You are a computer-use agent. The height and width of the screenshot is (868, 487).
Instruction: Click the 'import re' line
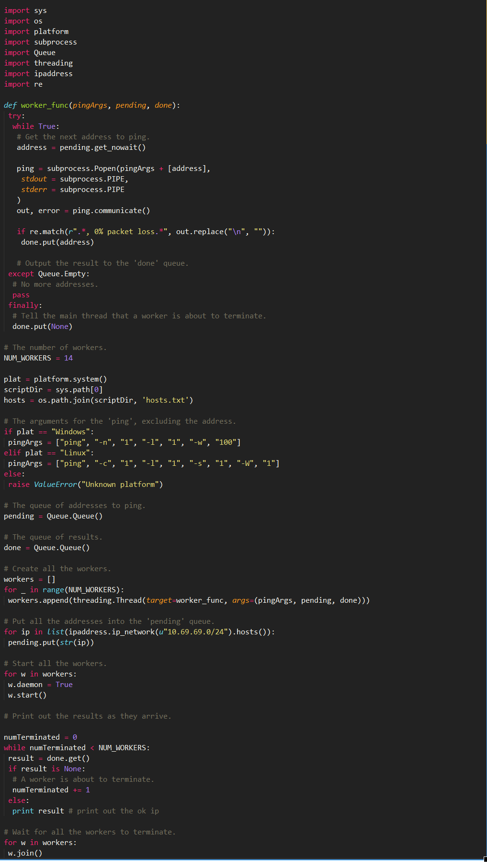[x=23, y=84]
